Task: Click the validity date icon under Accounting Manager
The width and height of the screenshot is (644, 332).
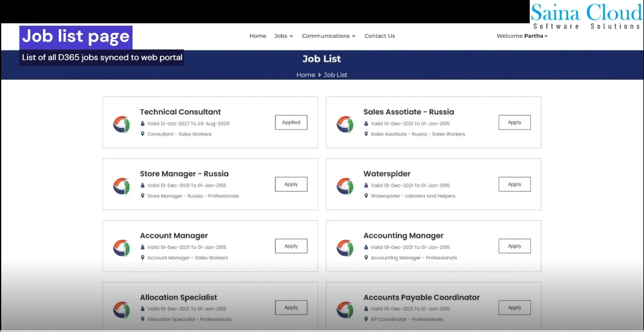Action: (366, 247)
